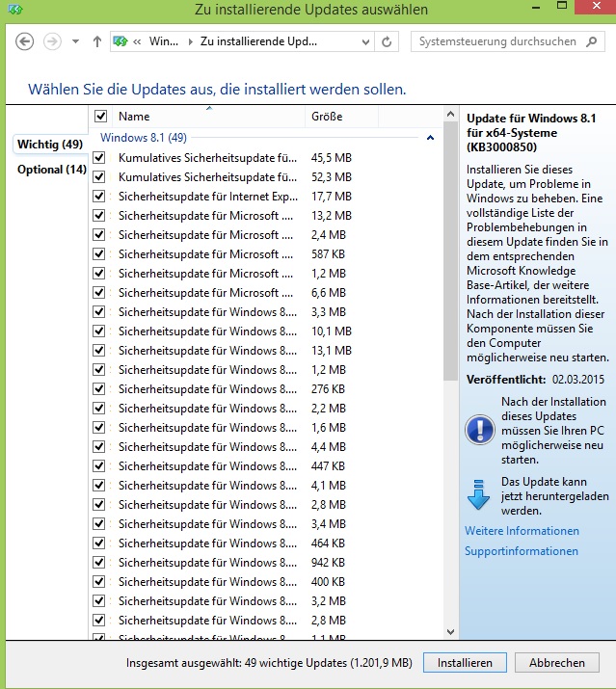
Task: Close the update selection window
Action: tap(596, 6)
